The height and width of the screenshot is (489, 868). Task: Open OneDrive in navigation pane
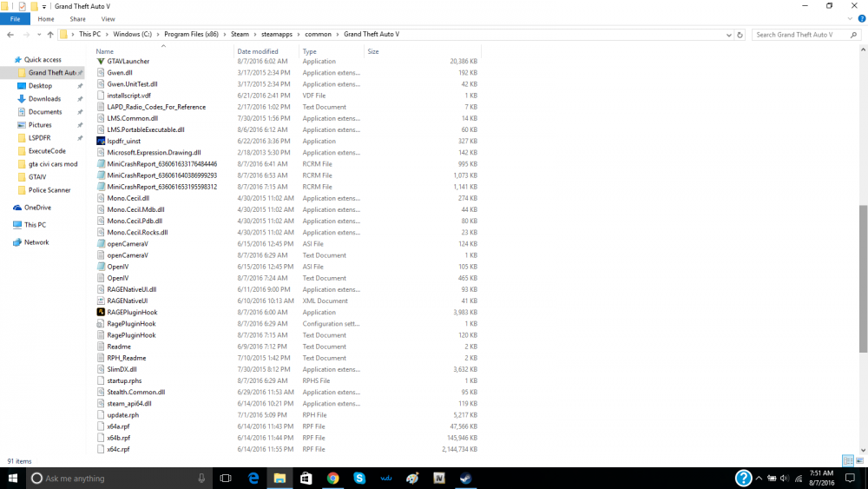click(37, 207)
